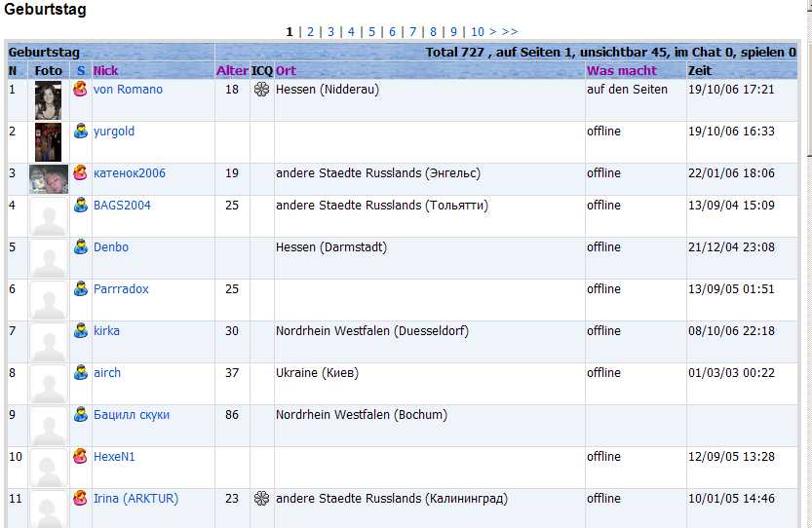812x528 pixels.
Task: Click the gender icon beside kirka
Action: pos(81,331)
